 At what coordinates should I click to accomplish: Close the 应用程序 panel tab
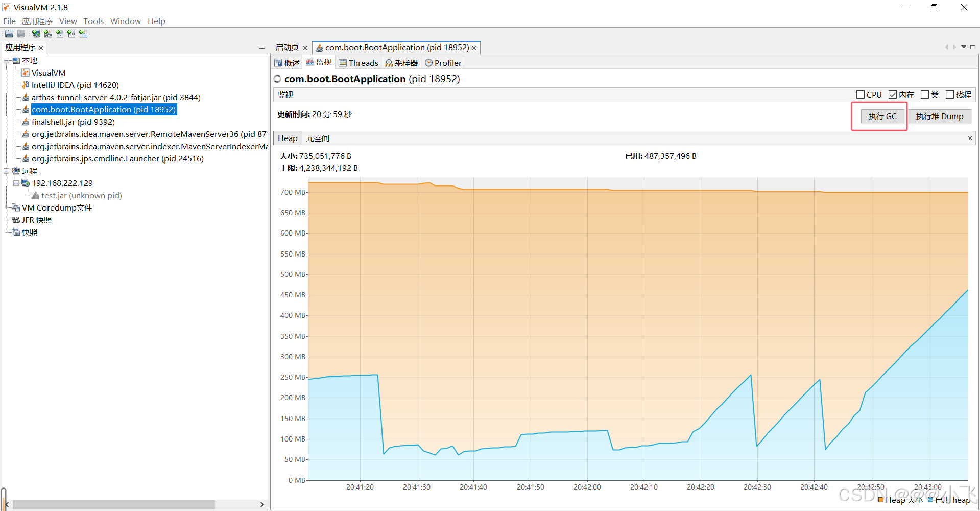41,48
